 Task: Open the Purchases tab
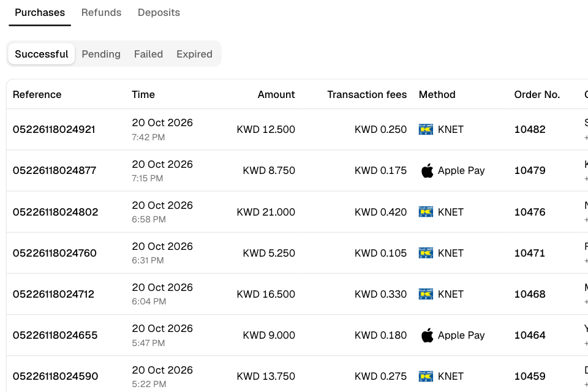click(40, 12)
